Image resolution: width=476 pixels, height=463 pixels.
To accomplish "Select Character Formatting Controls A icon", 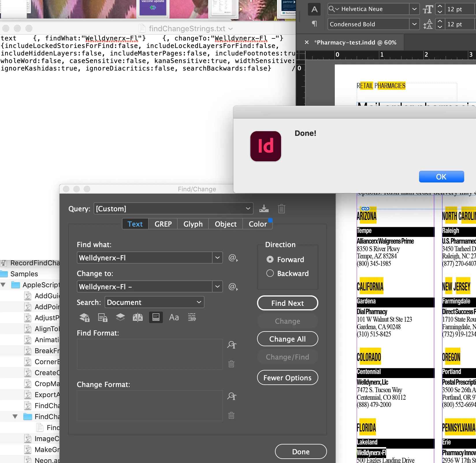I will click(315, 9).
